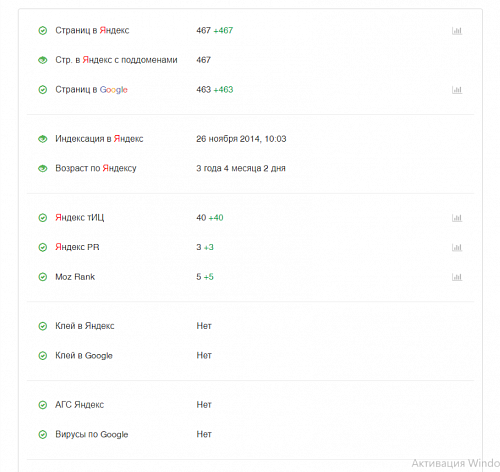Toggle eye icon for Индексация в Яндекс
Image resolution: width=500 pixels, height=472 pixels.
(x=43, y=139)
